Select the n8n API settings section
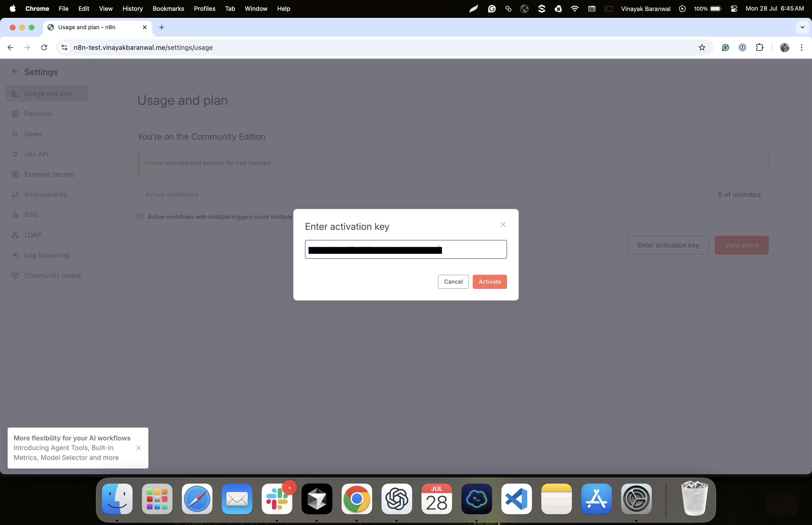The width and height of the screenshot is (812, 525). [36, 154]
